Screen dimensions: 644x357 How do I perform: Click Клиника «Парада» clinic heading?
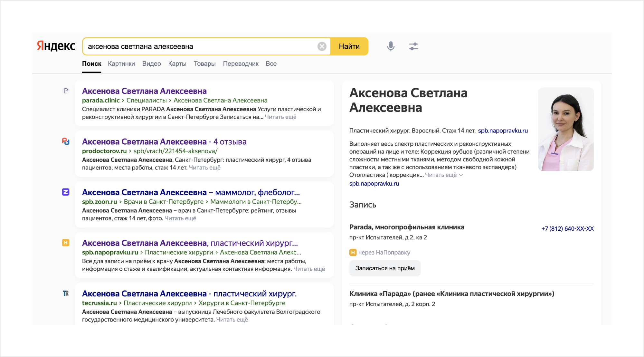click(x=451, y=294)
